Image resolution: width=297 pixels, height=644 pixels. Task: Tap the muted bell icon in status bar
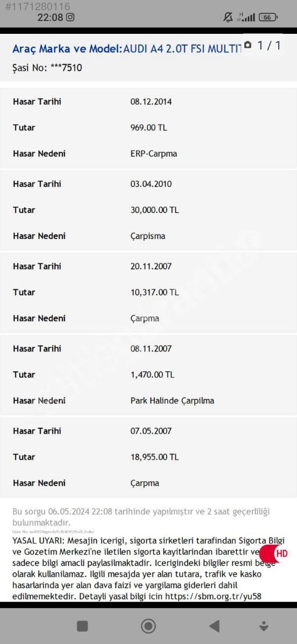(x=228, y=17)
